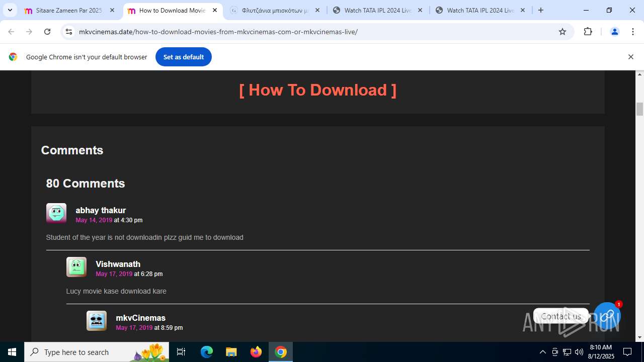Close the Φλυτζάνια μπισκότων tab
This screenshot has width=644, height=362.
coord(317,10)
